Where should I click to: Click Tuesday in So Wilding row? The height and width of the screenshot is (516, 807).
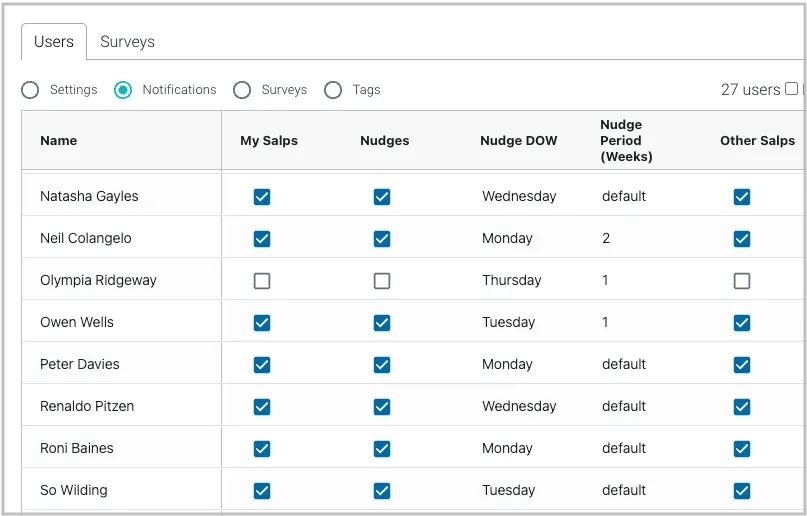tap(508, 490)
